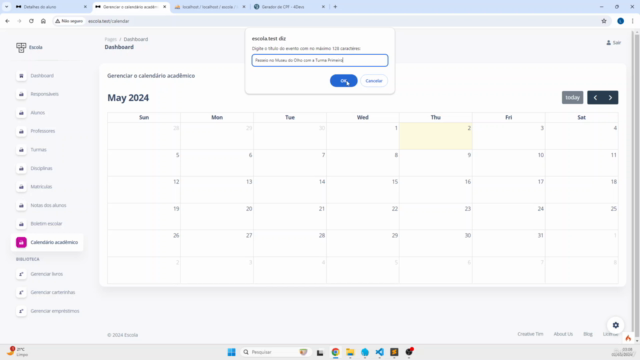Click the Escola logo icon
The image size is (640, 360).
pyautogui.click(x=21, y=47)
